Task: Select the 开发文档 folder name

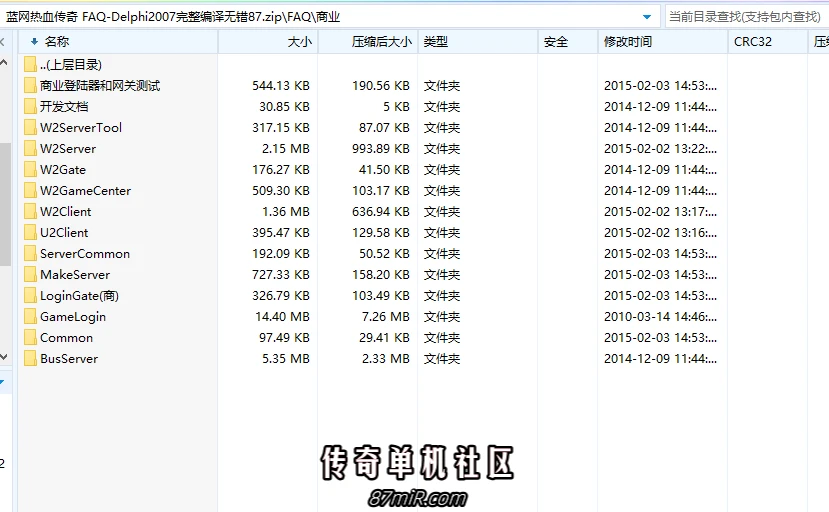Action: coord(64,107)
